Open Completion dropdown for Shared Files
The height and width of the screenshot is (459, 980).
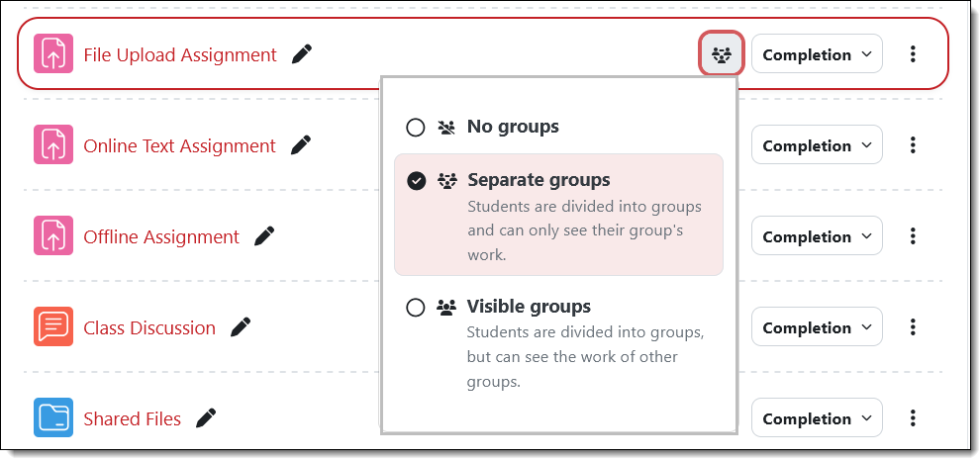pyautogui.click(x=817, y=418)
